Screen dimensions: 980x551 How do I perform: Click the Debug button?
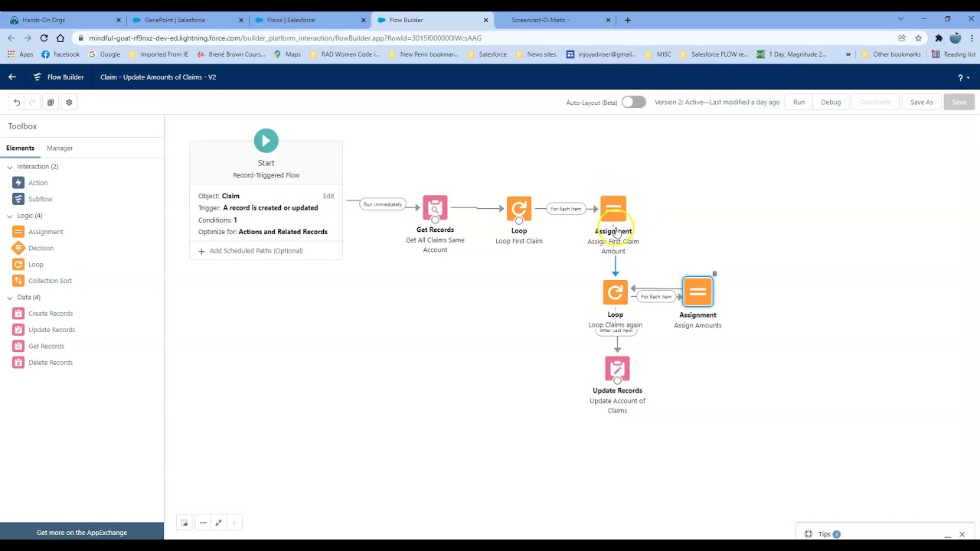click(x=831, y=103)
